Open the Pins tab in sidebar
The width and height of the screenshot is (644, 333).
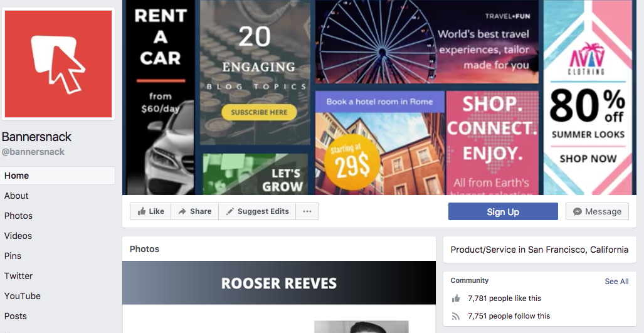[13, 256]
